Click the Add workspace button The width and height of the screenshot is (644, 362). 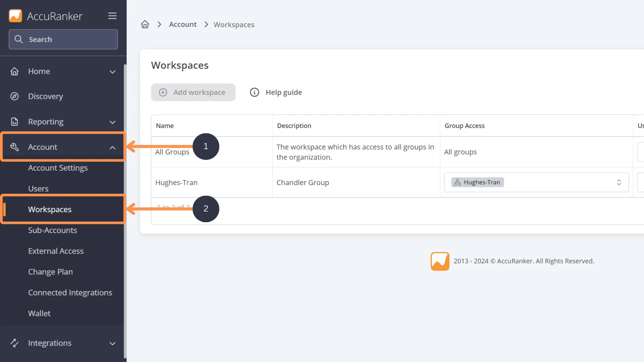coord(193,92)
